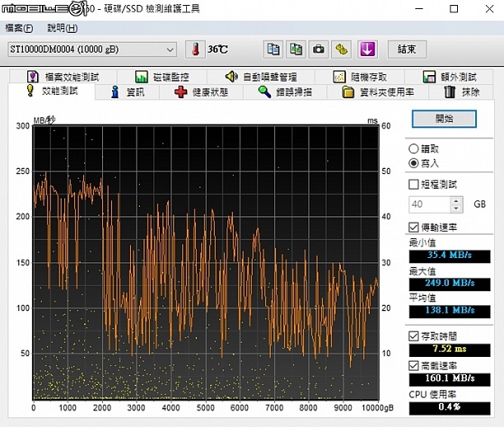This screenshot has height=427, width=504.
Task: Switch to the 自動噪聲管理 tab
Action: (261, 77)
